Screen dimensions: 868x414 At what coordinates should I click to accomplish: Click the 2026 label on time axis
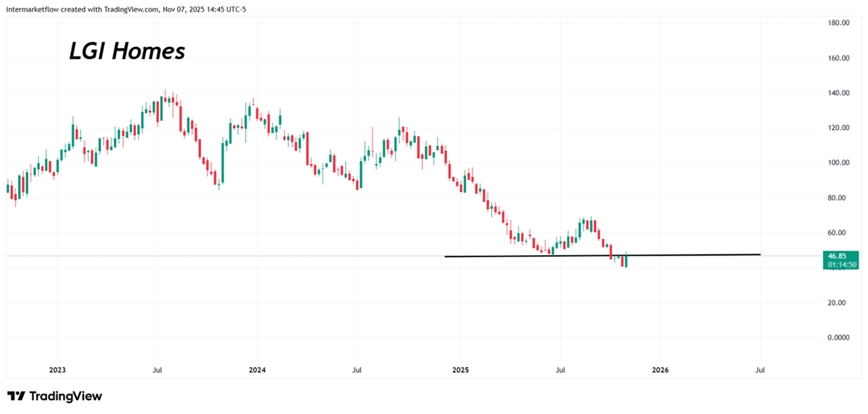tap(660, 370)
